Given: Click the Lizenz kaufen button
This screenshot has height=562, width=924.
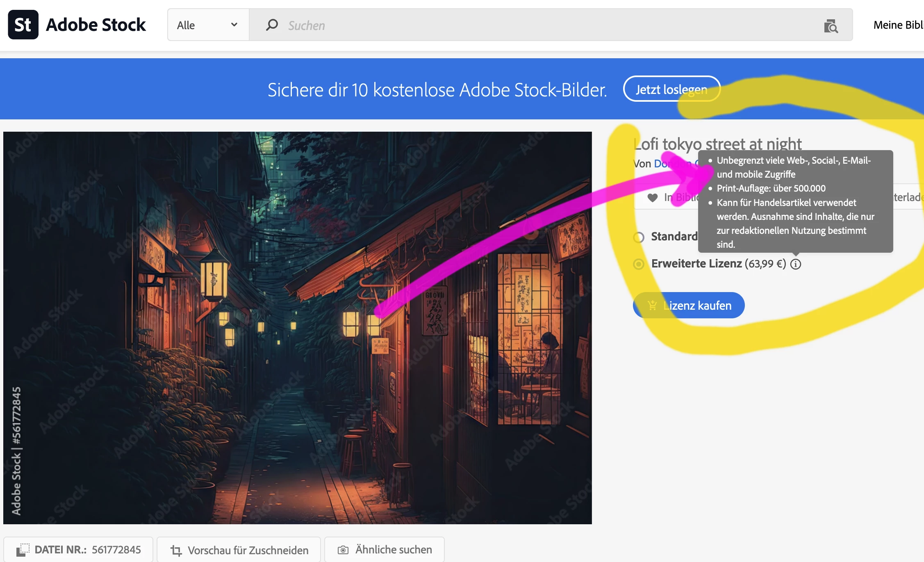Looking at the screenshot, I should tap(689, 305).
